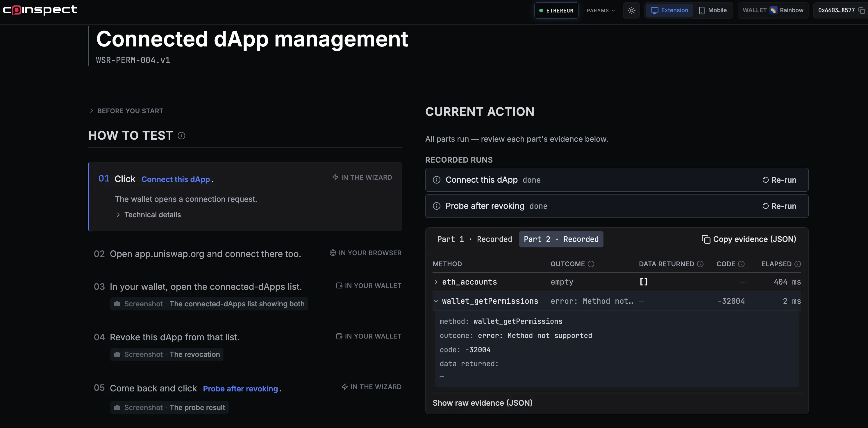The width and height of the screenshot is (868, 428).
Task: Click the Probe after revoking link
Action: tap(240, 389)
